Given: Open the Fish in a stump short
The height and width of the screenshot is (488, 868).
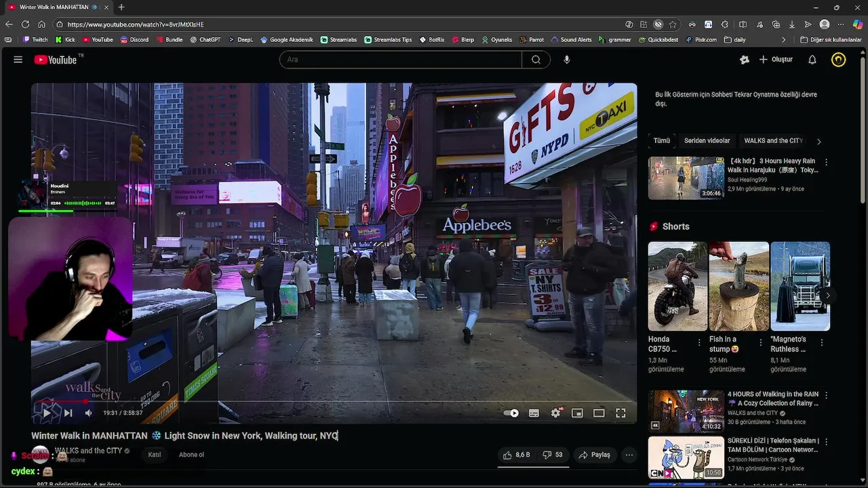Looking at the screenshot, I should coord(738,286).
